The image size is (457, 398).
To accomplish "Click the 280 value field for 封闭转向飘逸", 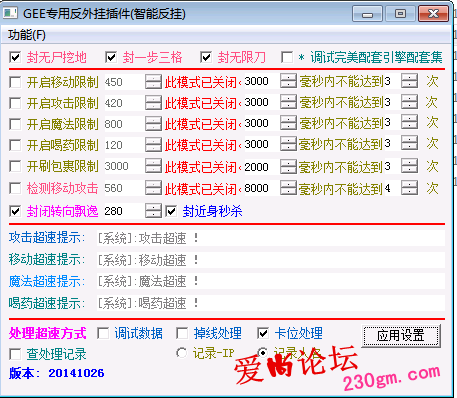I will 125,211.
